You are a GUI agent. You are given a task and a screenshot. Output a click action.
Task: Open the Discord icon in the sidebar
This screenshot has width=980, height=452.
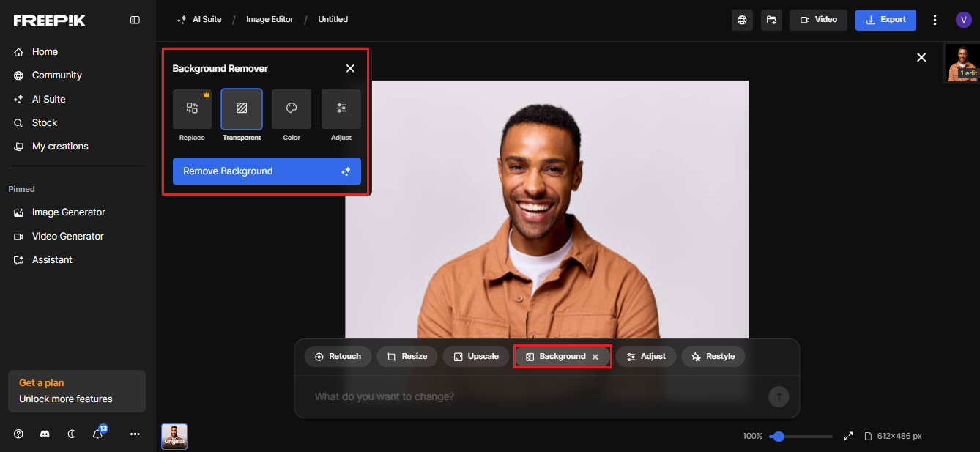coord(45,434)
